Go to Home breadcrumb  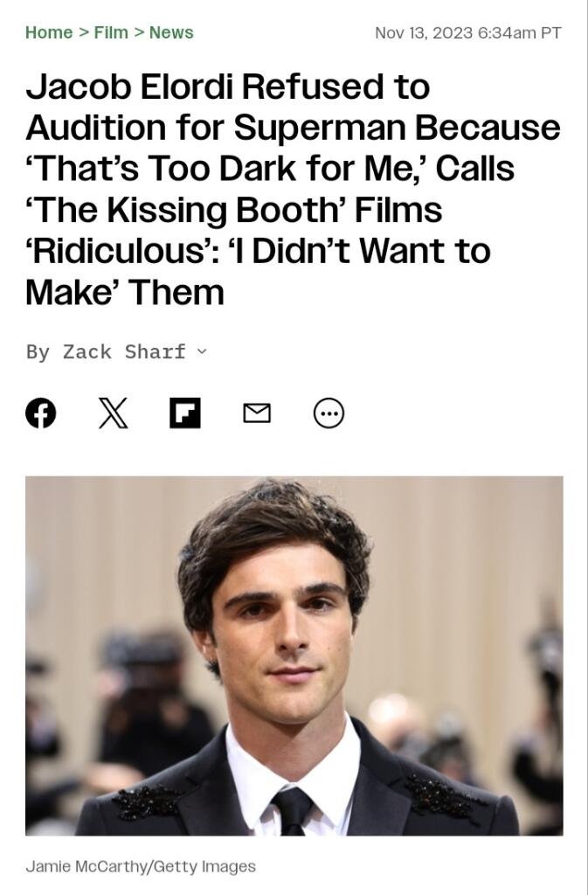click(49, 32)
